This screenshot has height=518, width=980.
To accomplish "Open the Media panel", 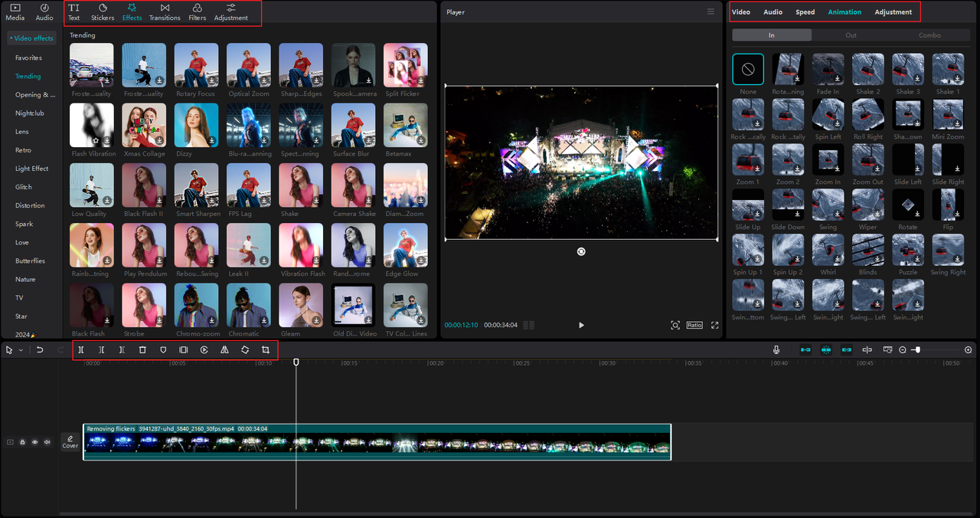I will (x=15, y=11).
